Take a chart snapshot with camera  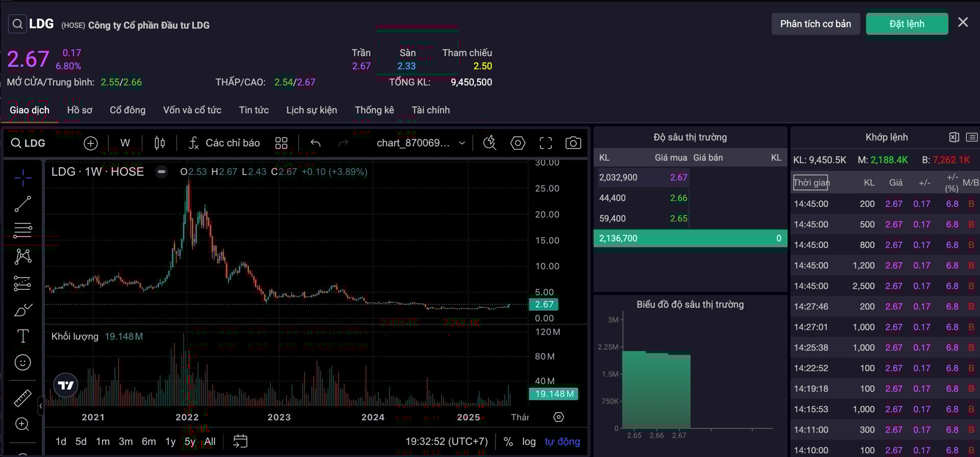click(573, 143)
